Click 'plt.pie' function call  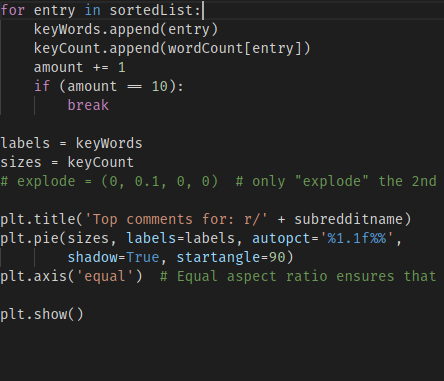click(30, 239)
